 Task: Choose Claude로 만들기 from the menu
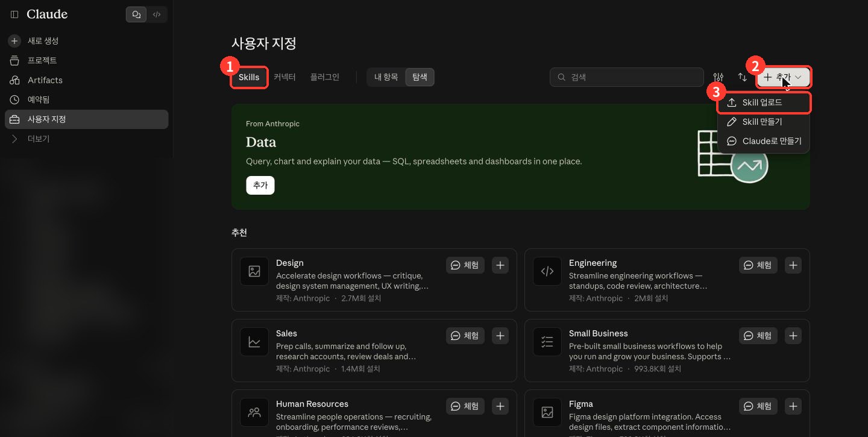coord(764,141)
